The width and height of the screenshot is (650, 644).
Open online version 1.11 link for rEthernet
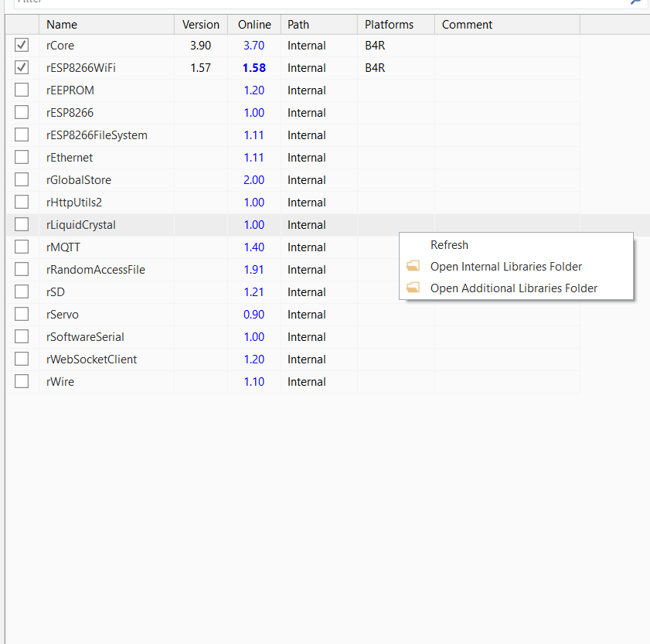point(254,157)
